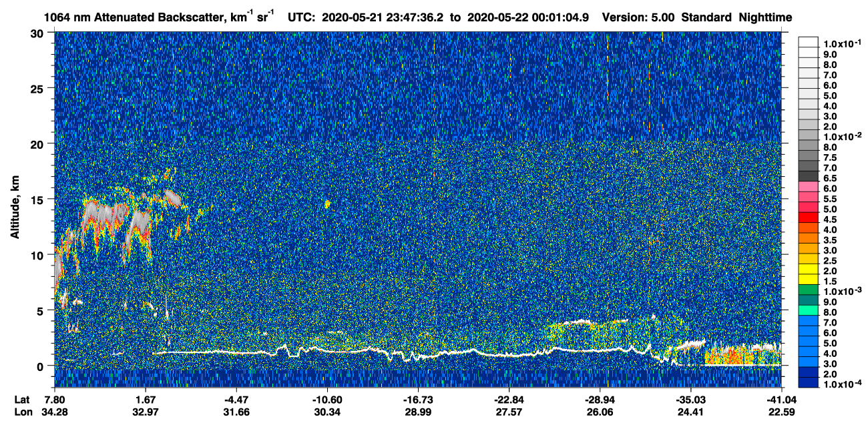Click the longitude value '27.57'
Image resolution: width=868 pixels, height=445 pixels.
click(x=509, y=411)
